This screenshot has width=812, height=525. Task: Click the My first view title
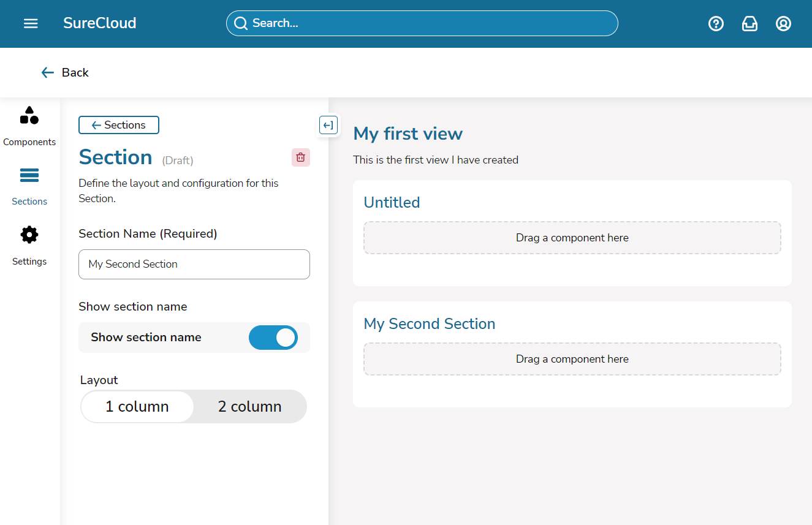pyautogui.click(x=408, y=134)
